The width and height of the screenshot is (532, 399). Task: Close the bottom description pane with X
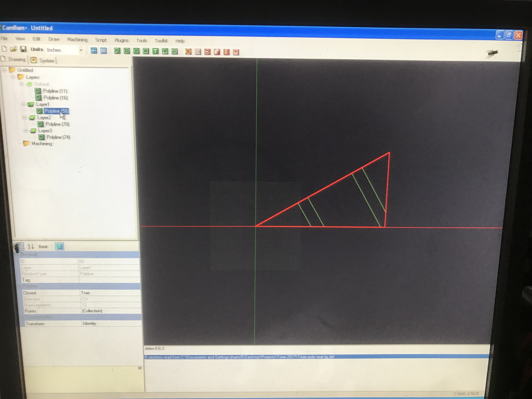click(139, 368)
